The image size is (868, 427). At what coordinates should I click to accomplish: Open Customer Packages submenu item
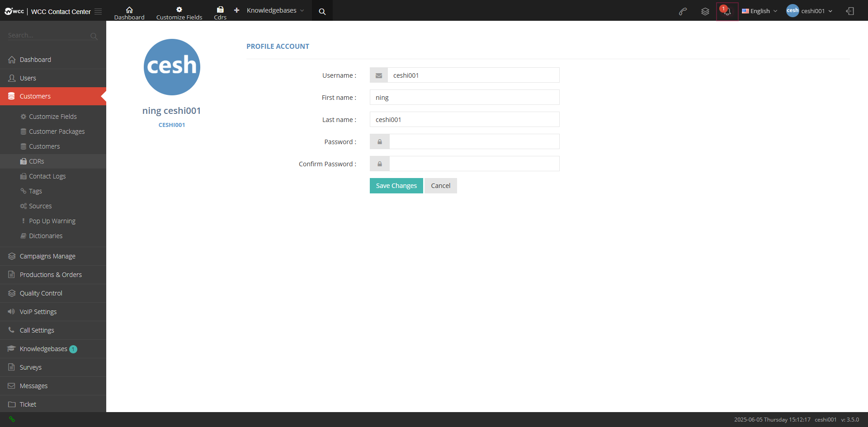pos(53,131)
